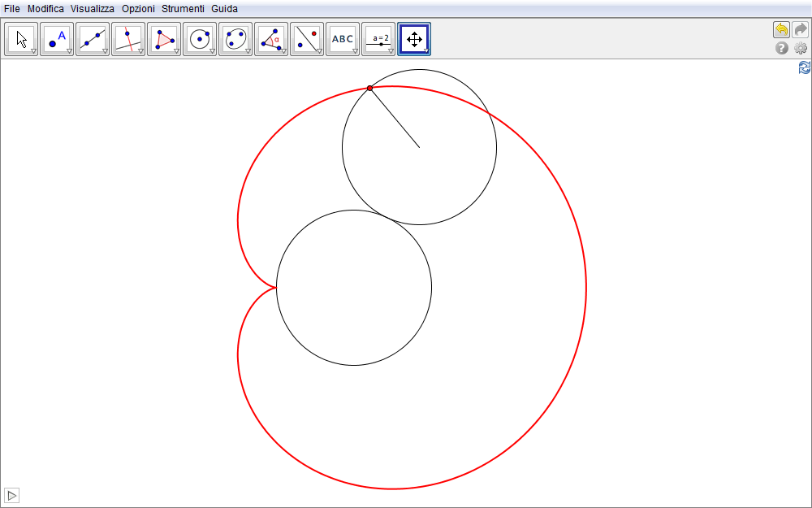Click the refresh views icon
This screenshot has width=812, height=508.
(x=804, y=68)
